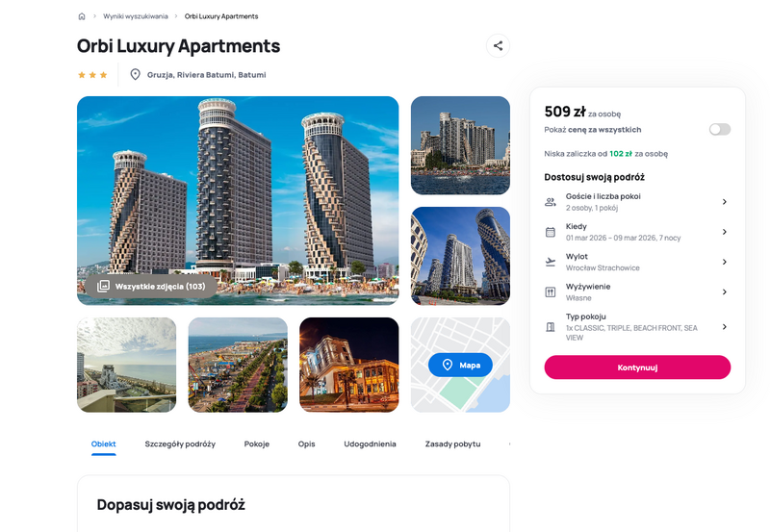Viewport: 770px width, 532px height.
Task: Open all photos gallery button (103)
Action: click(x=151, y=286)
